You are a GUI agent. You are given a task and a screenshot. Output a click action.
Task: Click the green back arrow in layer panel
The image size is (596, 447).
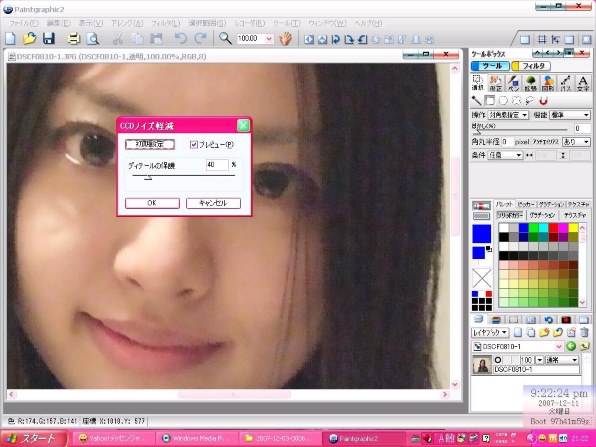click(571, 346)
